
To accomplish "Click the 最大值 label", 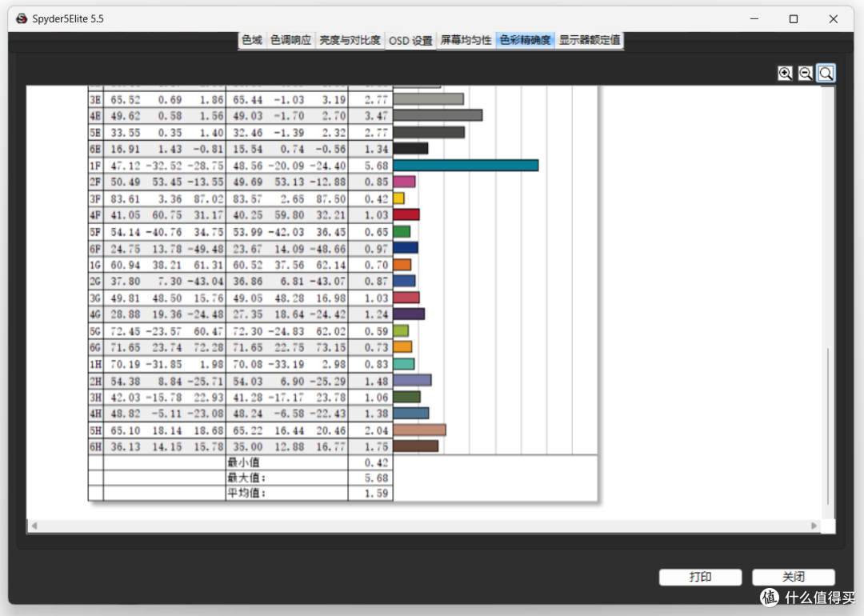I will click(x=246, y=478).
